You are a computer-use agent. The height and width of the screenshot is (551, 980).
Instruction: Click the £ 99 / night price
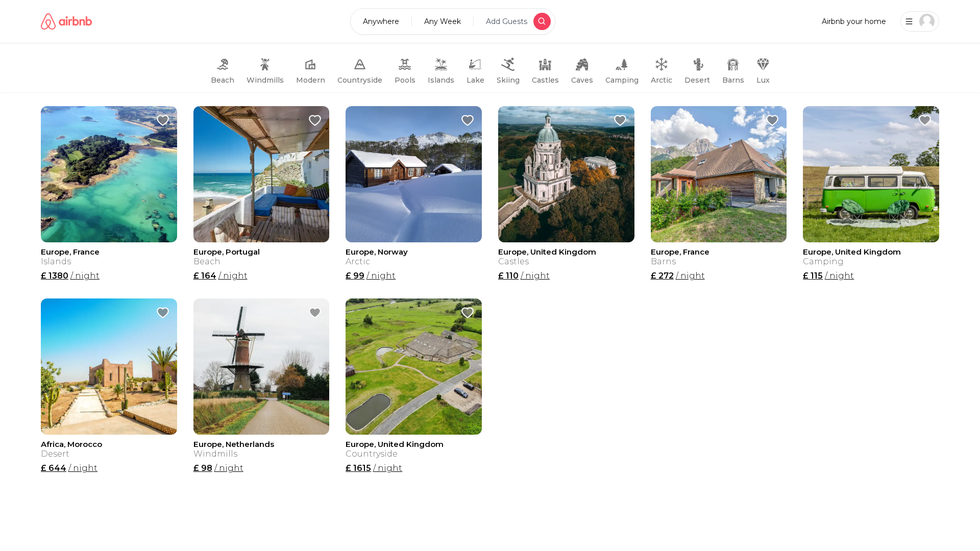click(x=371, y=275)
